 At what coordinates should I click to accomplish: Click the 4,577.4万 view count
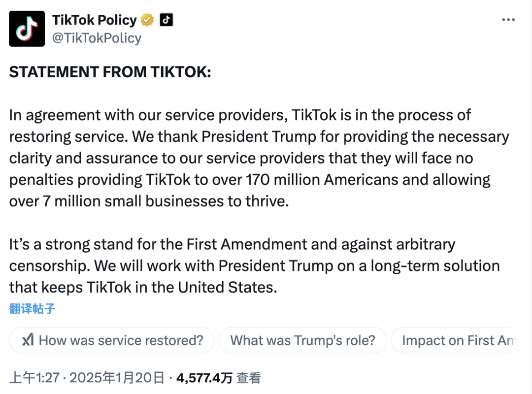[x=204, y=378]
